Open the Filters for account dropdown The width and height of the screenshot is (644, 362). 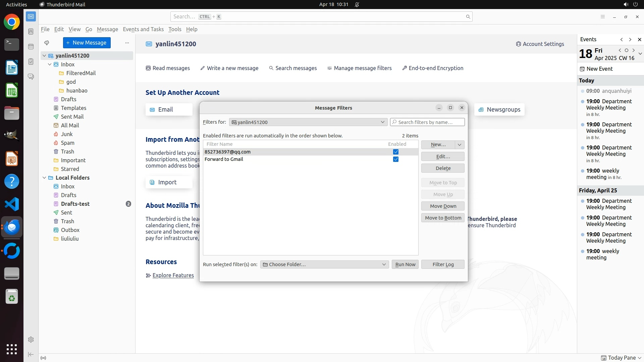pos(308,122)
